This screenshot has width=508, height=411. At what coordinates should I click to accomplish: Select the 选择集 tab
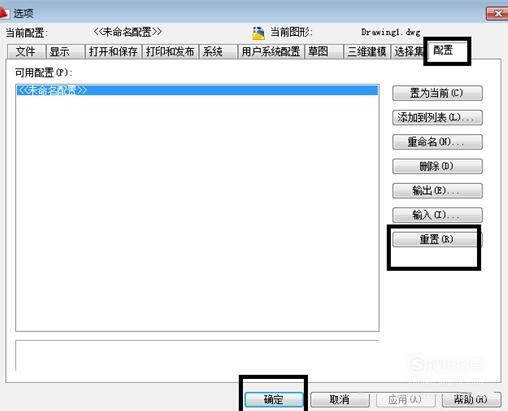pyautogui.click(x=408, y=52)
